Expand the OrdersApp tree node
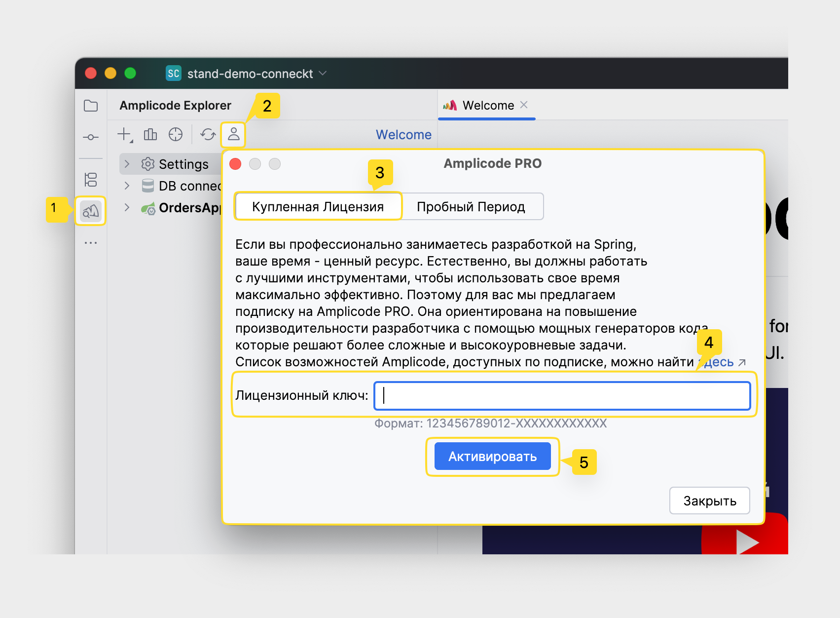Image resolution: width=840 pixels, height=618 pixels. pos(127,207)
